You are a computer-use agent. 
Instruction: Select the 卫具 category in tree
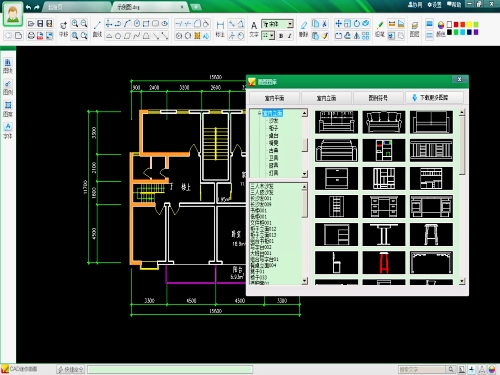(x=273, y=158)
